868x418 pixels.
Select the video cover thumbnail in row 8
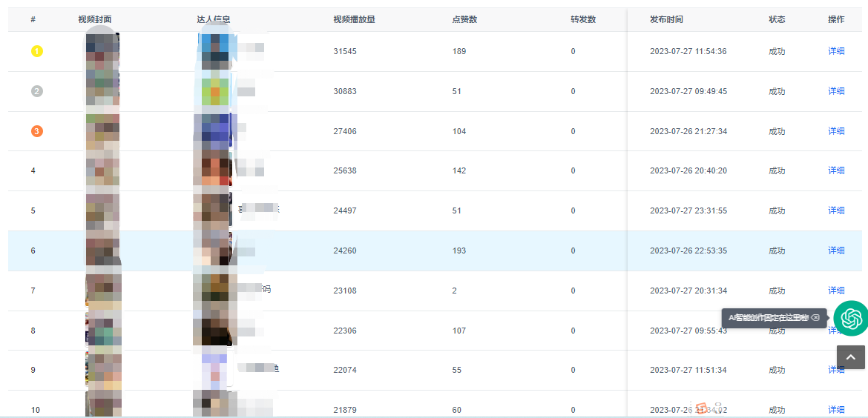102,331
